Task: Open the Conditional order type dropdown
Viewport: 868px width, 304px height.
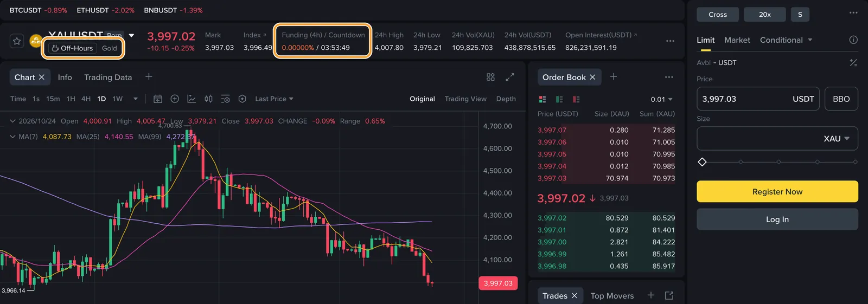Action: click(x=786, y=40)
